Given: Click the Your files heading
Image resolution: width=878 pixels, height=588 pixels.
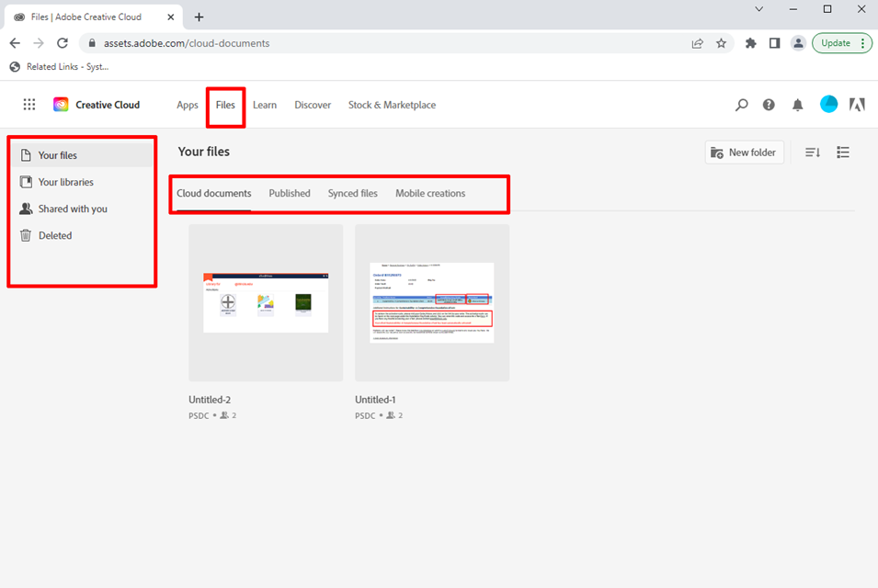Looking at the screenshot, I should coord(204,152).
